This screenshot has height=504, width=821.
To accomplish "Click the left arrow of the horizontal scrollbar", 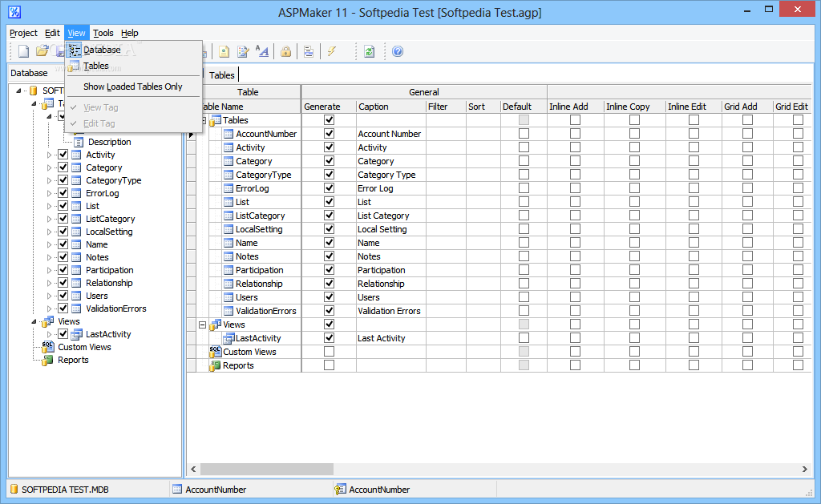I will [x=193, y=469].
